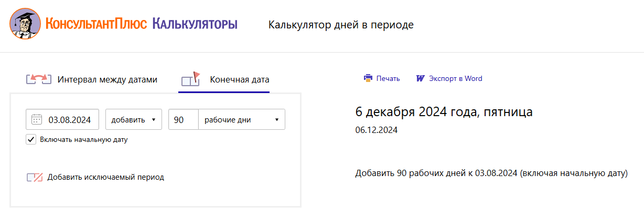This screenshot has width=644, height=216.
Task: Click the days count field 90
Action: click(x=184, y=119)
